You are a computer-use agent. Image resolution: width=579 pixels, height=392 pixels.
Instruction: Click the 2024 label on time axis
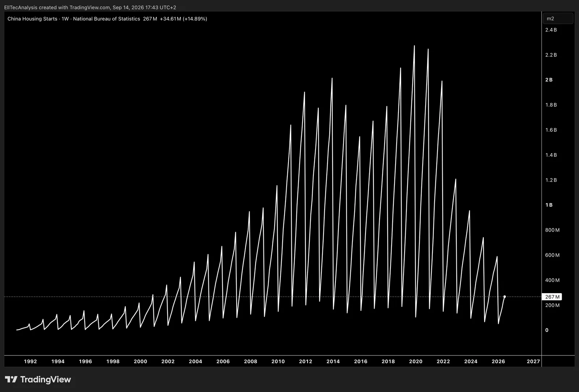pyautogui.click(x=471, y=361)
